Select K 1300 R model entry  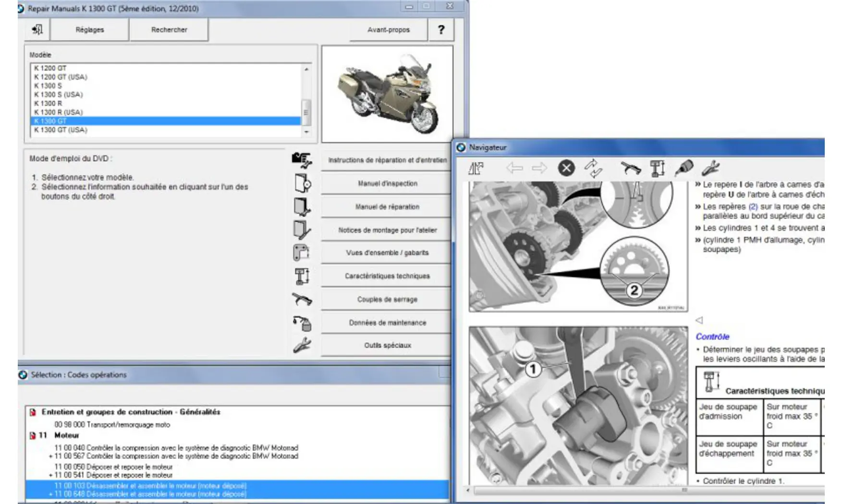[166, 103]
